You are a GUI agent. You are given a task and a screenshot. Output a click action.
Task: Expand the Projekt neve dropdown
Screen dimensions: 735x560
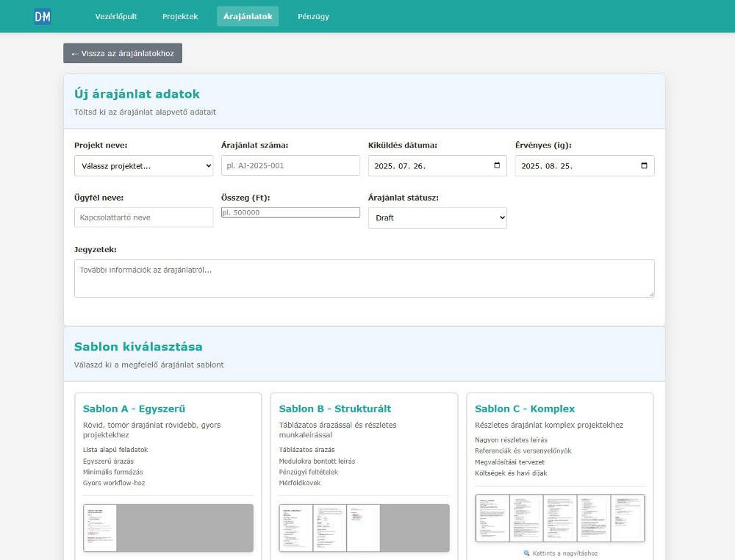(x=143, y=166)
